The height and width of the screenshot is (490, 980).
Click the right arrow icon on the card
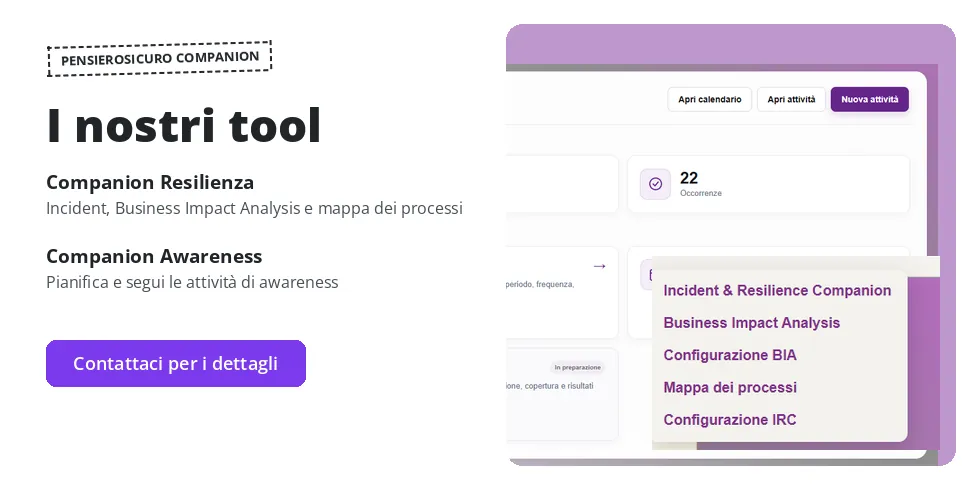tap(599, 266)
